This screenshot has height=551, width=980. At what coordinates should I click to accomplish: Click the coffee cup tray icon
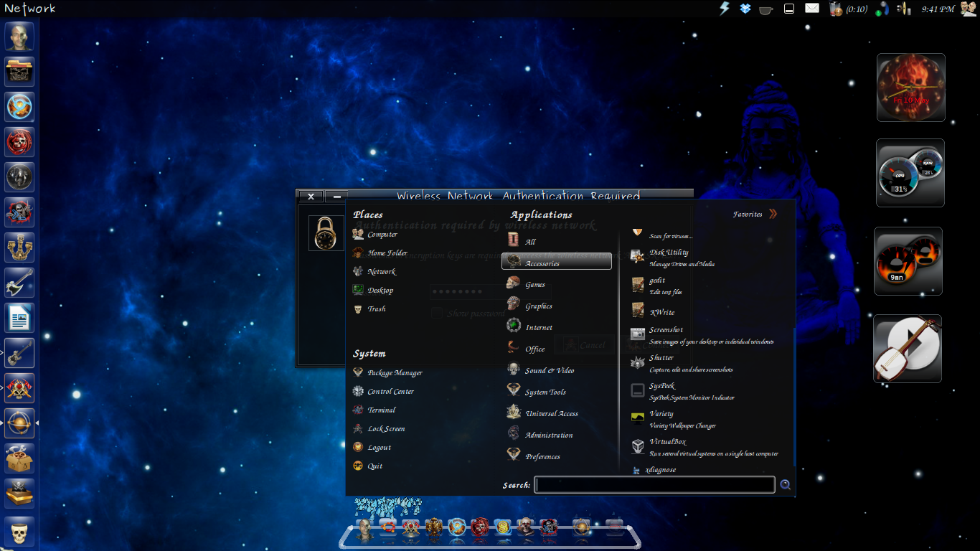pyautogui.click(x=766, y=9)
